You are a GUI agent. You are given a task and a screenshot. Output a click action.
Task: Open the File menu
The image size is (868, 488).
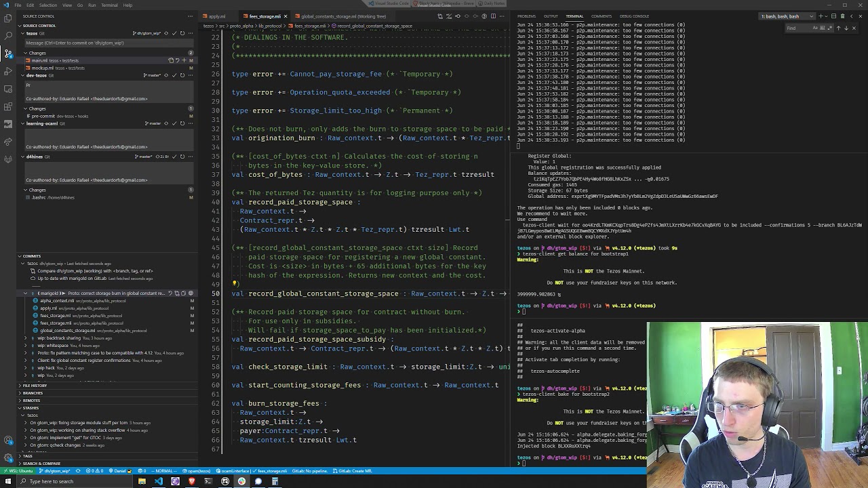[18, 5]
